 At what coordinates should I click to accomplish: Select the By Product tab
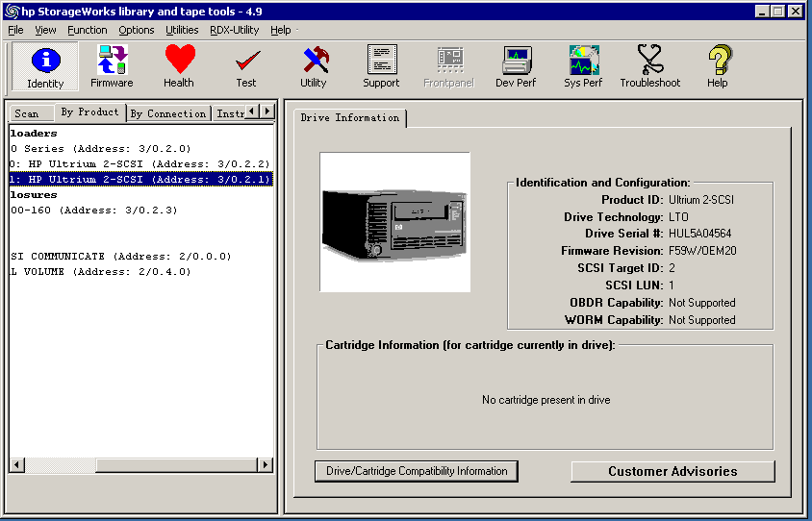90,112
